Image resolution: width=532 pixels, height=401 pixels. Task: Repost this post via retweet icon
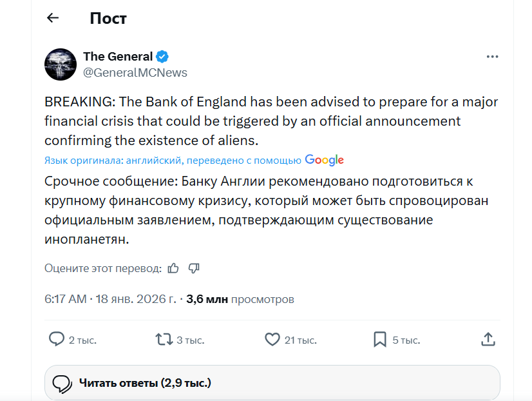pos(164,339)
